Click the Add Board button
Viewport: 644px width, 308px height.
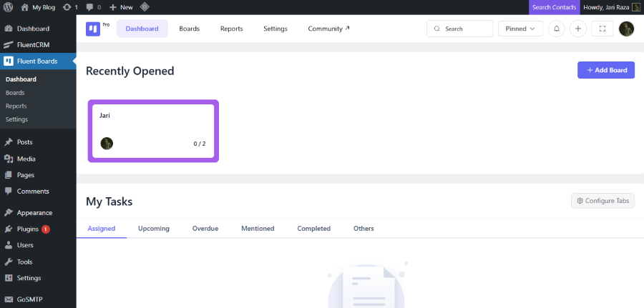(606, 70)
